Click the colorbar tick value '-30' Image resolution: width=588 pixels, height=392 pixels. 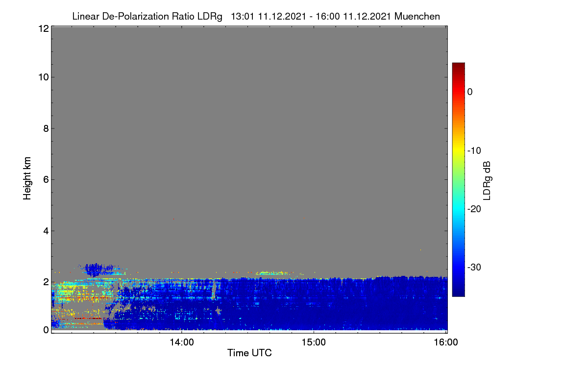click(x=475, y=268)
